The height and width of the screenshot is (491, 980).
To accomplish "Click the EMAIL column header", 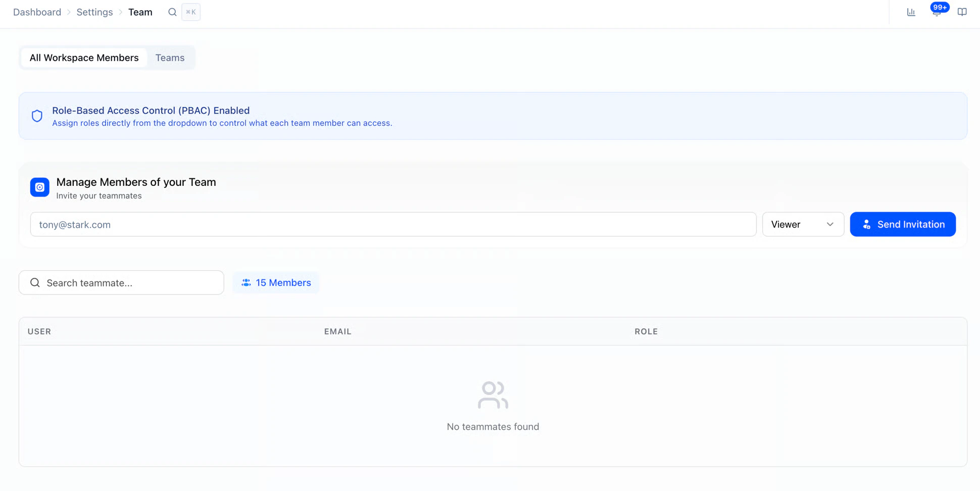I will 338,331.
